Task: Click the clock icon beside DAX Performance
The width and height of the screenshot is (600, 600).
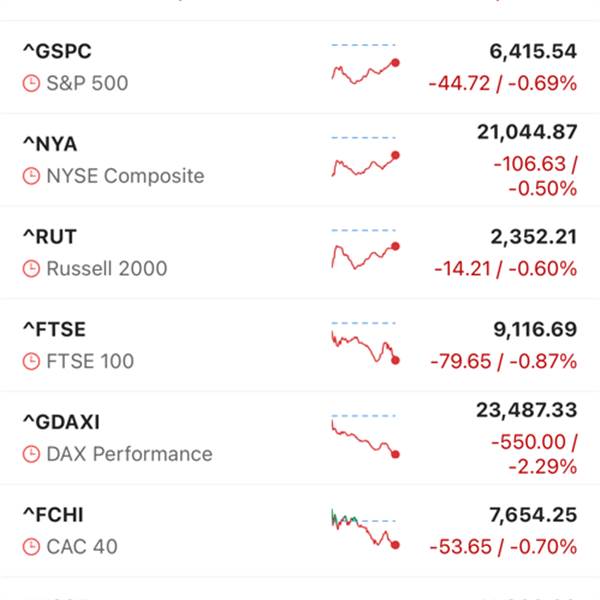Action: pyautogui.click(x=31, y=454)
